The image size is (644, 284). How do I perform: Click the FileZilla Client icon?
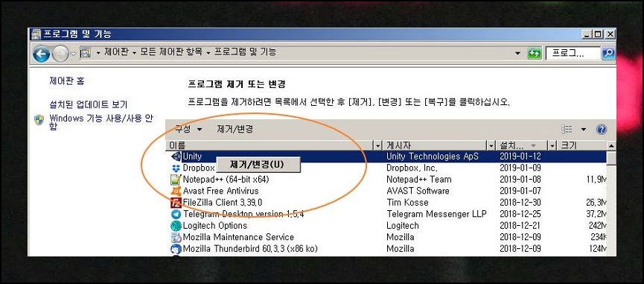pos(176,203)
